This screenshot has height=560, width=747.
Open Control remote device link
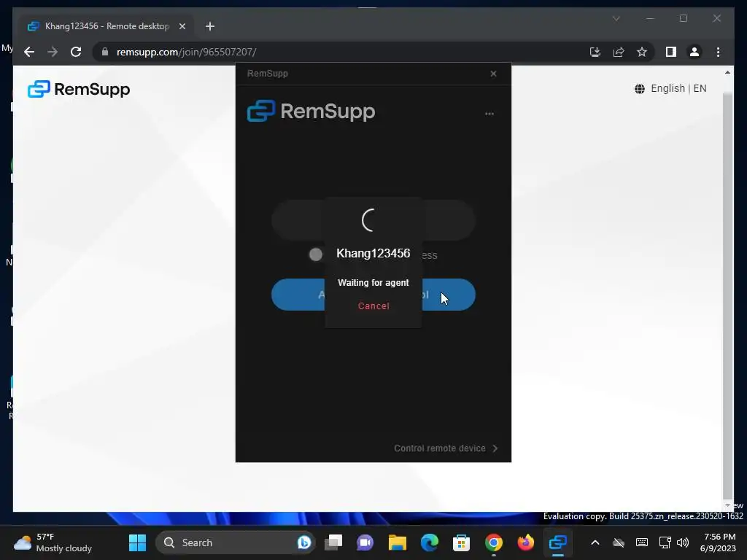click(440, 448)
